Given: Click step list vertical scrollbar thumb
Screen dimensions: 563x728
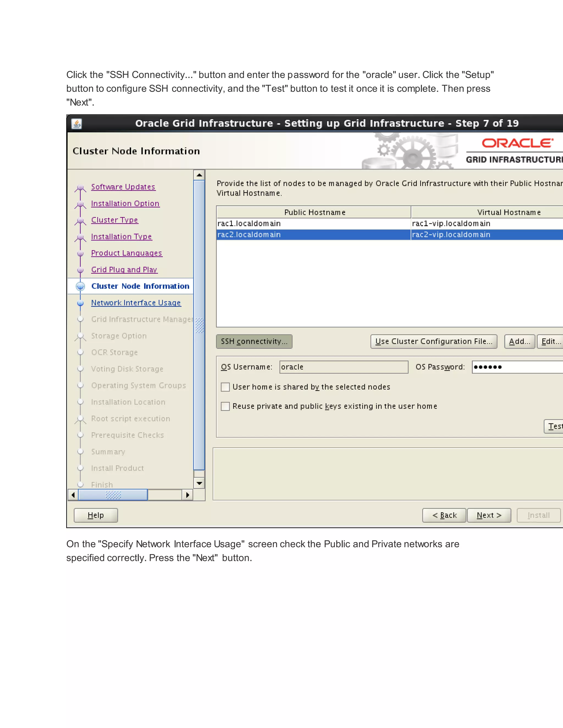Looking at the screenshot, I should tap(199, 325).
